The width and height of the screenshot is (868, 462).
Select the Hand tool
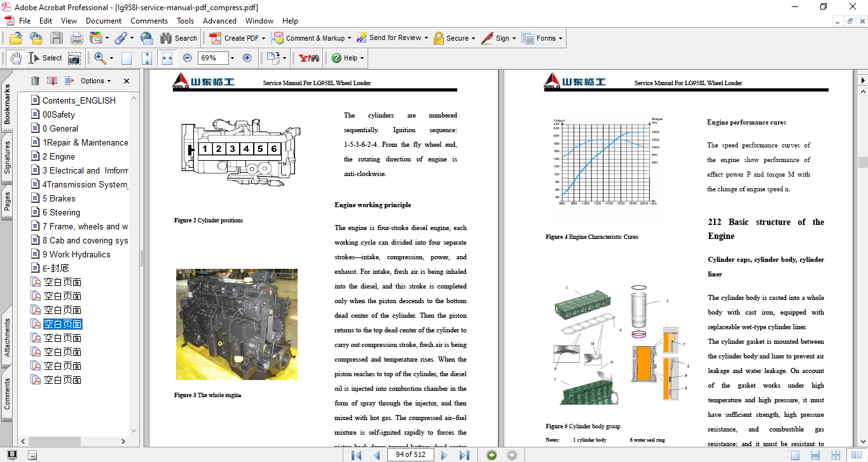tap(15, 58)
